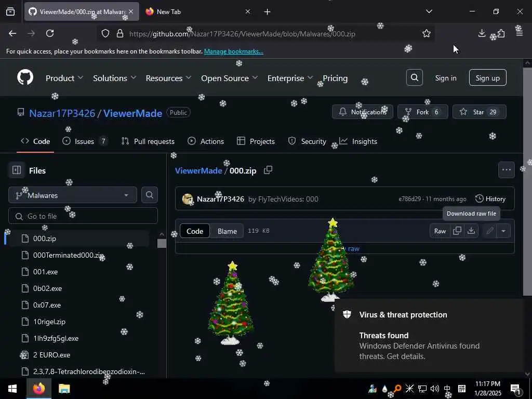This screenshot has width=532, height=399.
Task: Open File Explorer from the taskbar
Action: click(x=64, y=389)
